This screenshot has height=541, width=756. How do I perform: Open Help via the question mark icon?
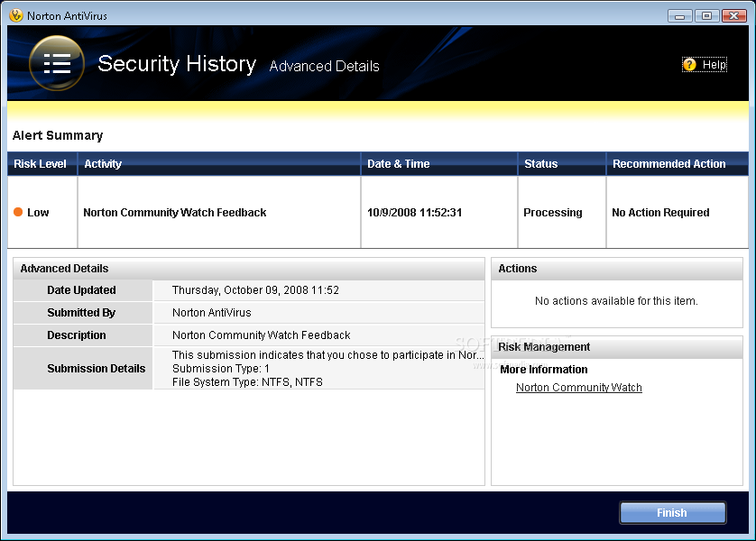tap(689, 65)
